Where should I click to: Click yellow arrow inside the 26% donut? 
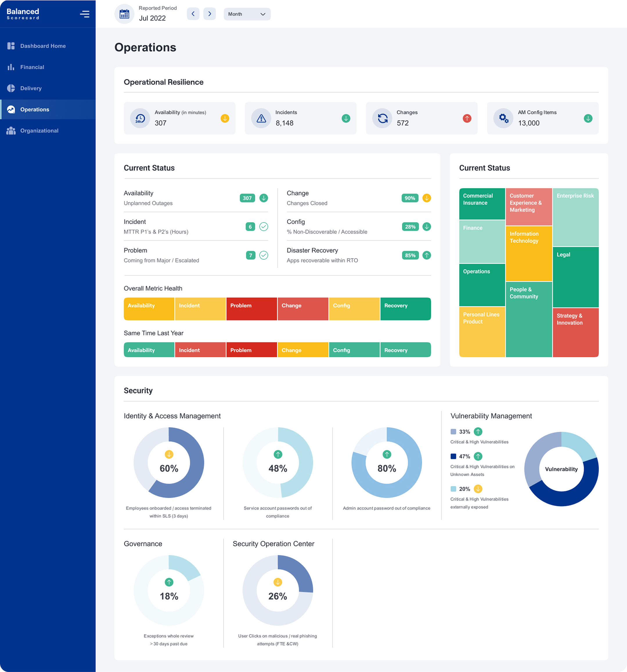(278, 582)
